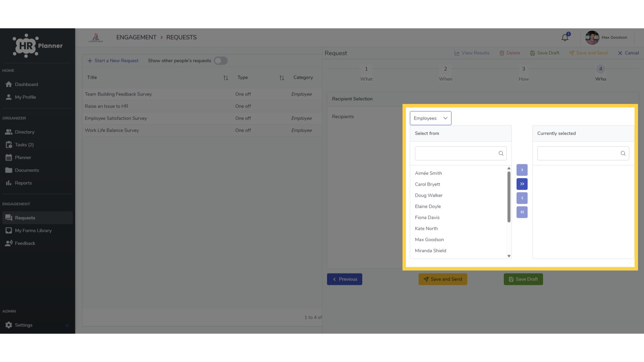Image resolution: width=644 pixels, height=362 pixels.
Task: Open My Forms Library in sidebar
Action: click(x=37, y=231)
